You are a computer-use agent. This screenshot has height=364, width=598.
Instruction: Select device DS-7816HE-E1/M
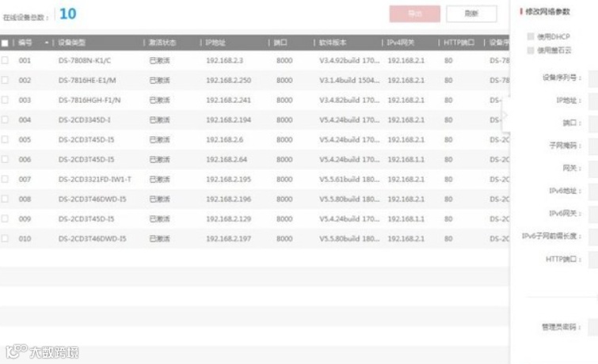click(x=87, y=81)
